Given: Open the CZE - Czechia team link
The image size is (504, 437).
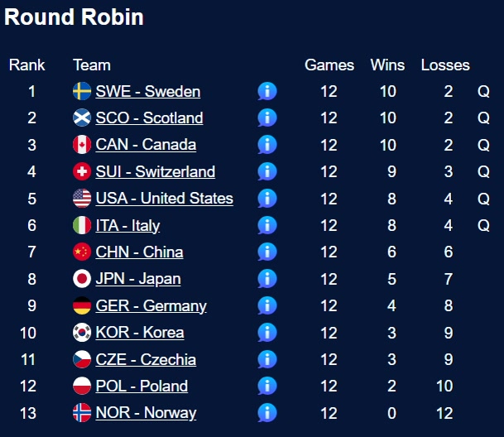Looking at the screenshot, I should (146, 359).
